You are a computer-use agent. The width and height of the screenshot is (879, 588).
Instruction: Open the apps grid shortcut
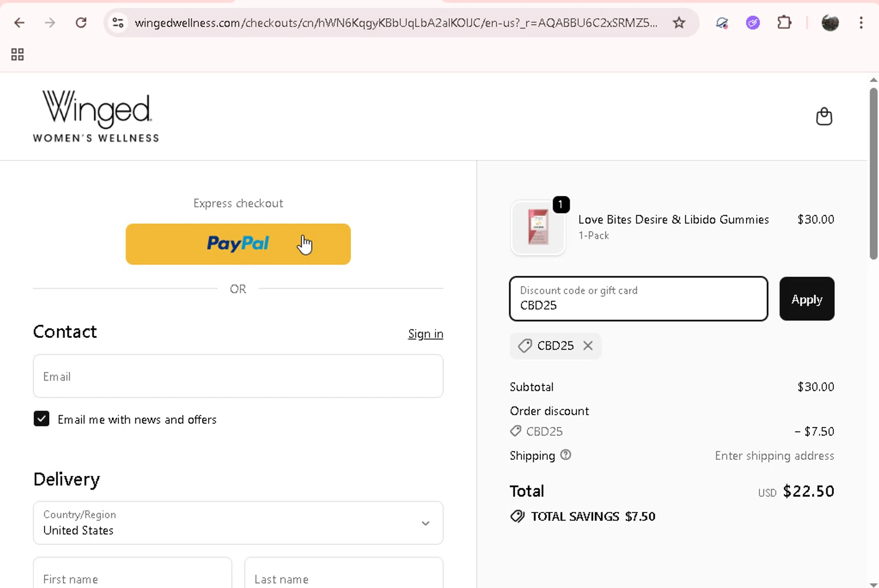tap(18, 54)
